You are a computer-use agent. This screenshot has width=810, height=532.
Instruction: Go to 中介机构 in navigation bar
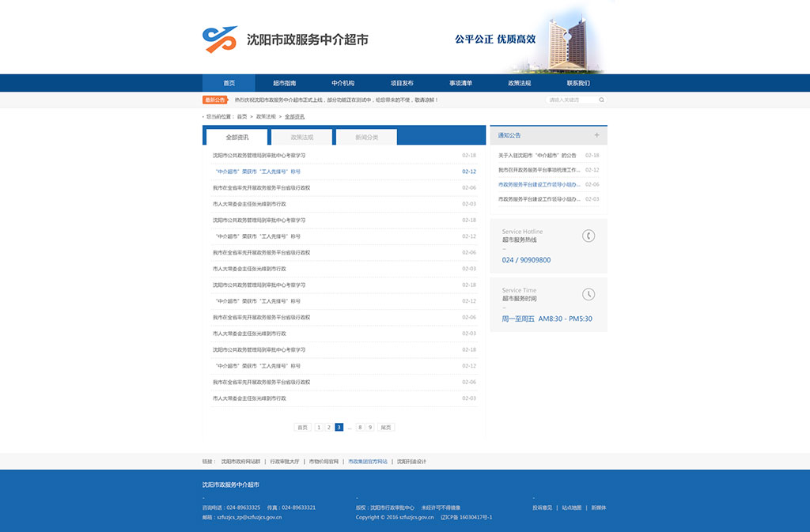point(343,83)
